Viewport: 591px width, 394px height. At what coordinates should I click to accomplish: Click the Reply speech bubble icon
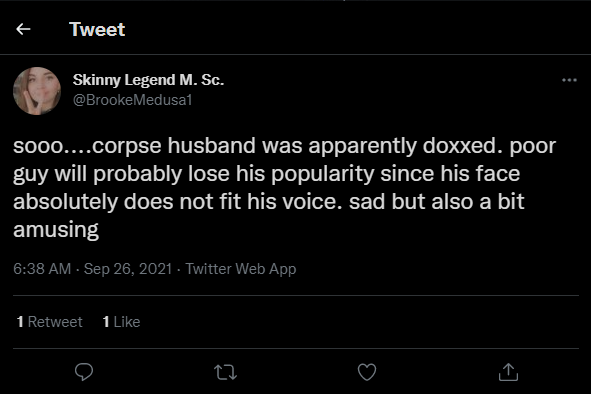pyautogui.click(x=84, y=372)
